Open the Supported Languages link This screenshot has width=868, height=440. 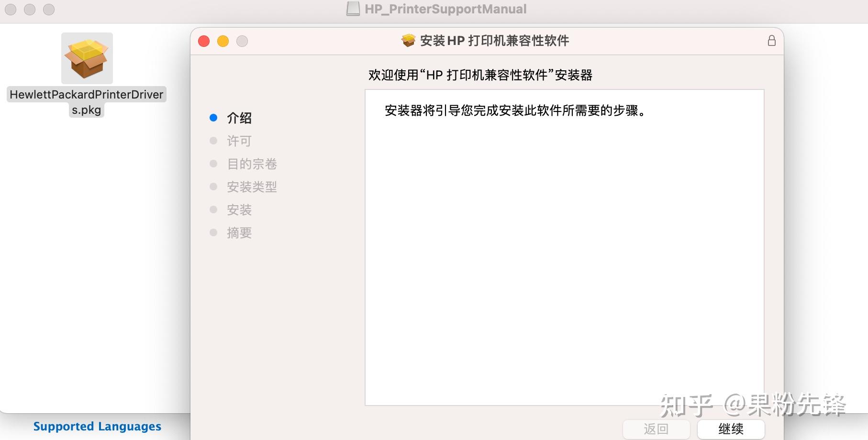97,426
